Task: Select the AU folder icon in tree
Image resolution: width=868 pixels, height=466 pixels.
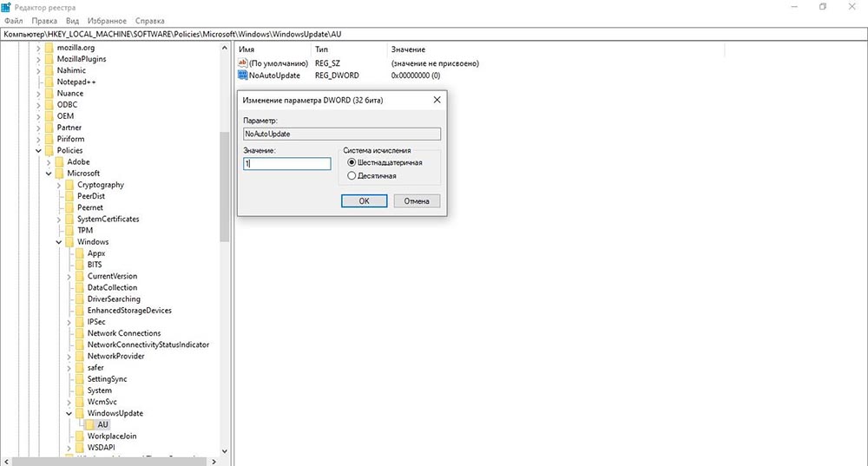Action: pos(89,424)
